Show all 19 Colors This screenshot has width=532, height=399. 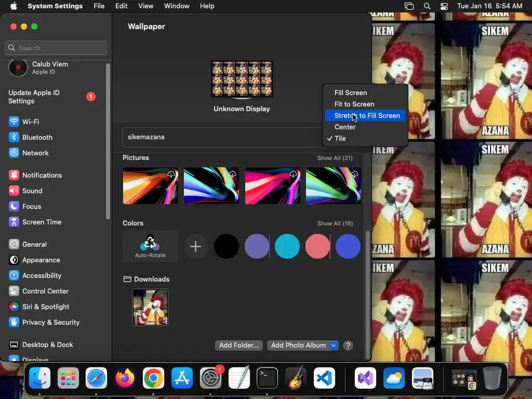point(335,223)
